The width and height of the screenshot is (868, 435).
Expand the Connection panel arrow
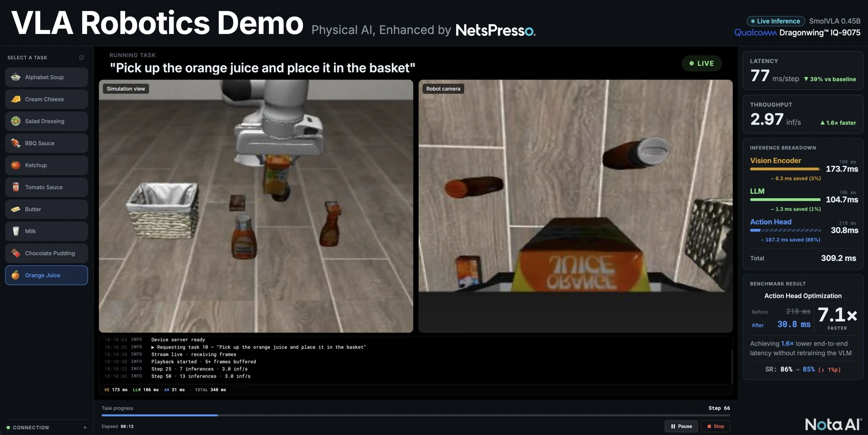pos(85,427)
